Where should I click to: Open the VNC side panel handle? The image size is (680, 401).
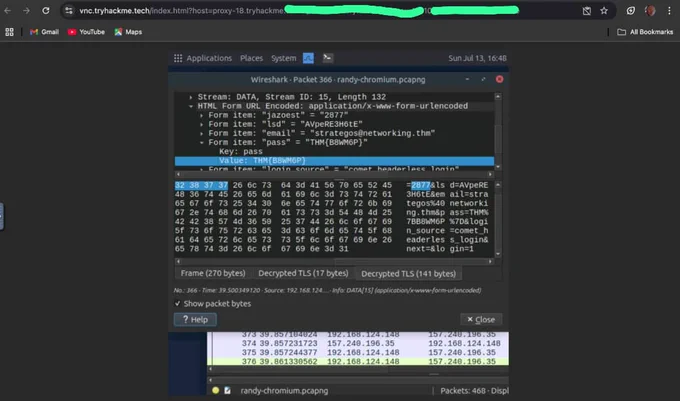pos(2,216)
